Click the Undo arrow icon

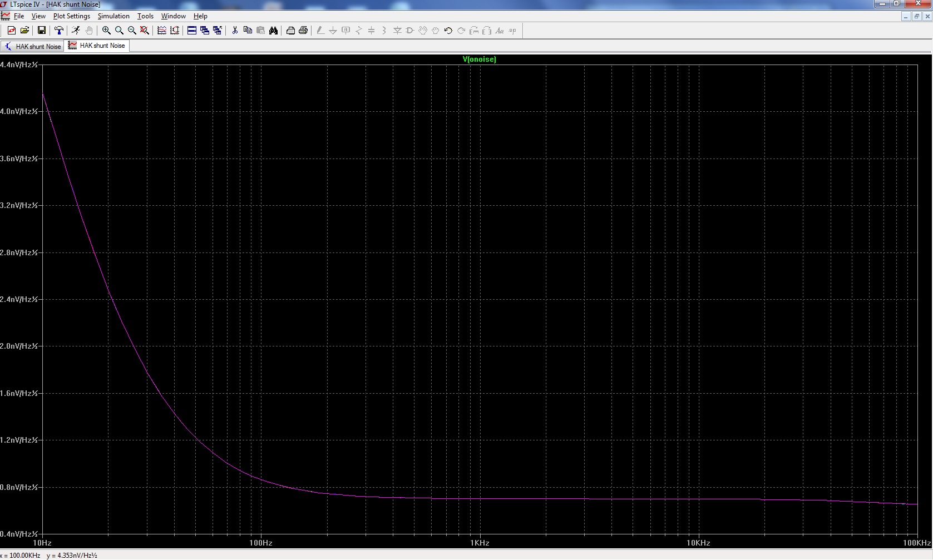(x=448, y=31)
